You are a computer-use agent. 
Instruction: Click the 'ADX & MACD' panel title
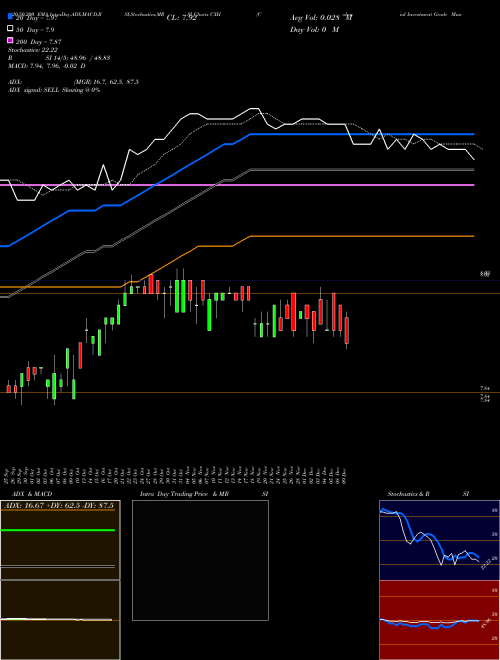(x=32, y=494)
